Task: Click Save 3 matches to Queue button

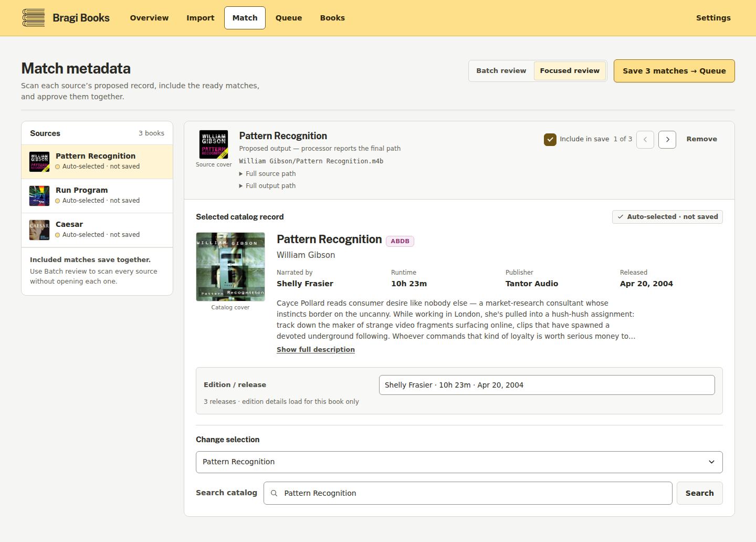Action: [674, 71]
